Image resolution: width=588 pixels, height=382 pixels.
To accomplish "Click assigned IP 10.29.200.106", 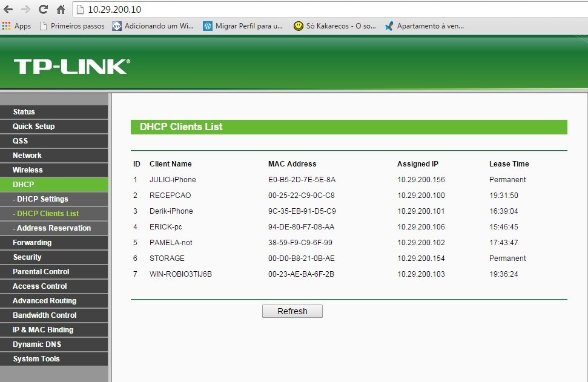I will tap(421, 227).
